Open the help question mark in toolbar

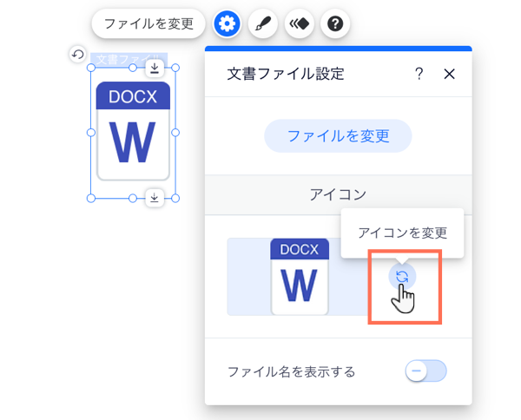(335, 23)
